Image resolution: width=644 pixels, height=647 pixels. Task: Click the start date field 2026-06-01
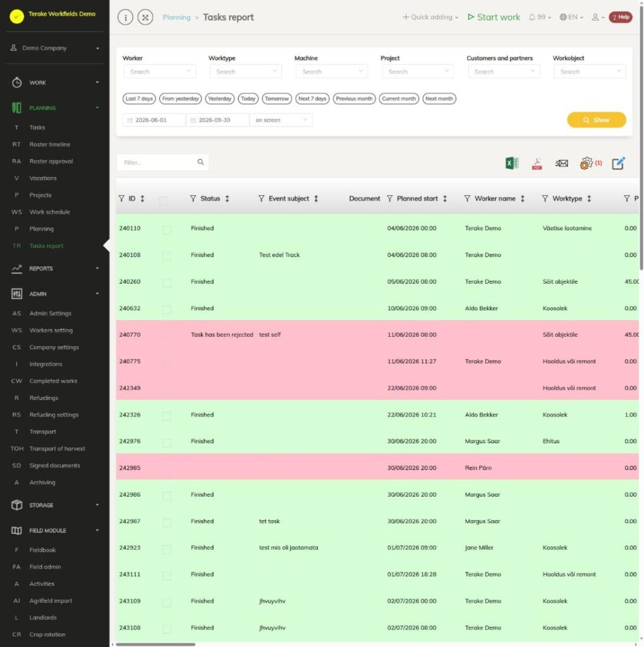click(x=154, y=120)
